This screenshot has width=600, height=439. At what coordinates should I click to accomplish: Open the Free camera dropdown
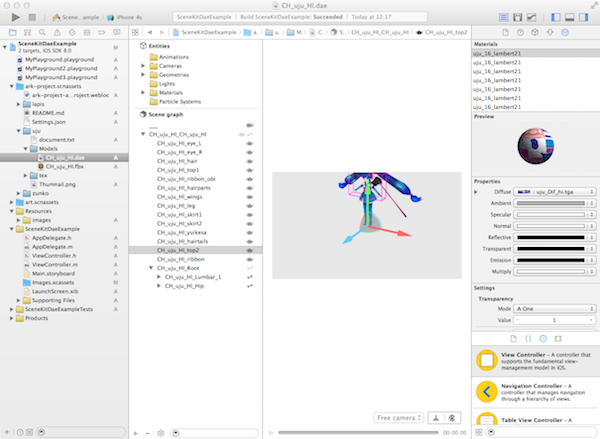coord(398,418)
